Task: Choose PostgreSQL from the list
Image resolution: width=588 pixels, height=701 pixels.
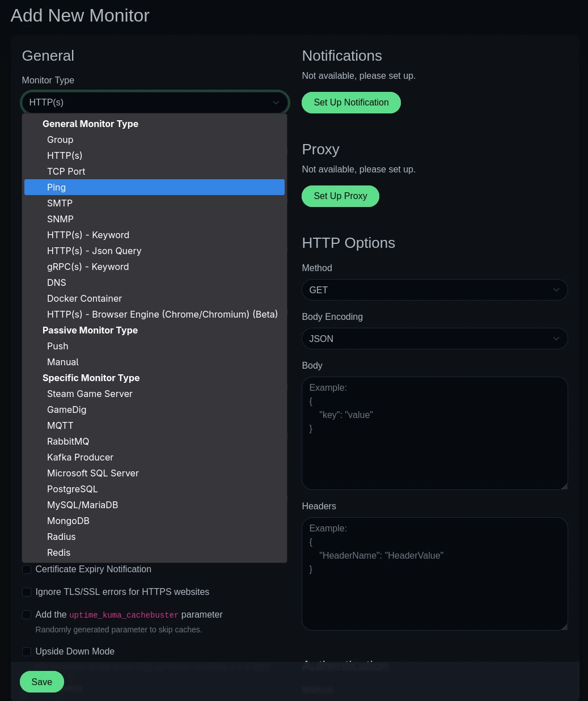Action: coord(73,489)
